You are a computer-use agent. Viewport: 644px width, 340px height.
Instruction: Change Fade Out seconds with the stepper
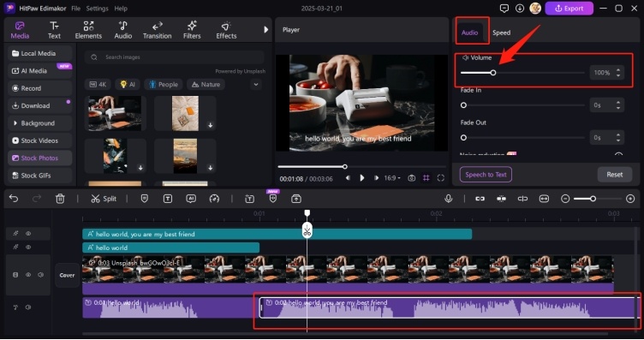click(618, 138)
